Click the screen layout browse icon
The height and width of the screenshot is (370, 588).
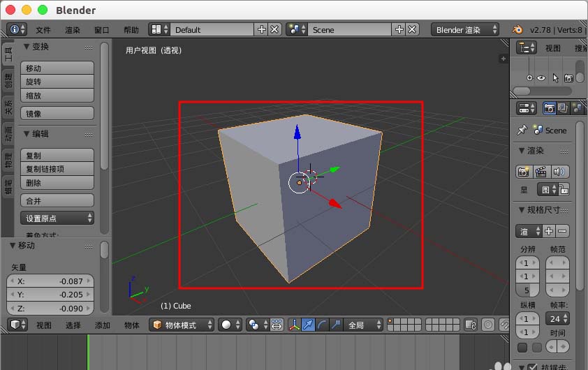159,29
